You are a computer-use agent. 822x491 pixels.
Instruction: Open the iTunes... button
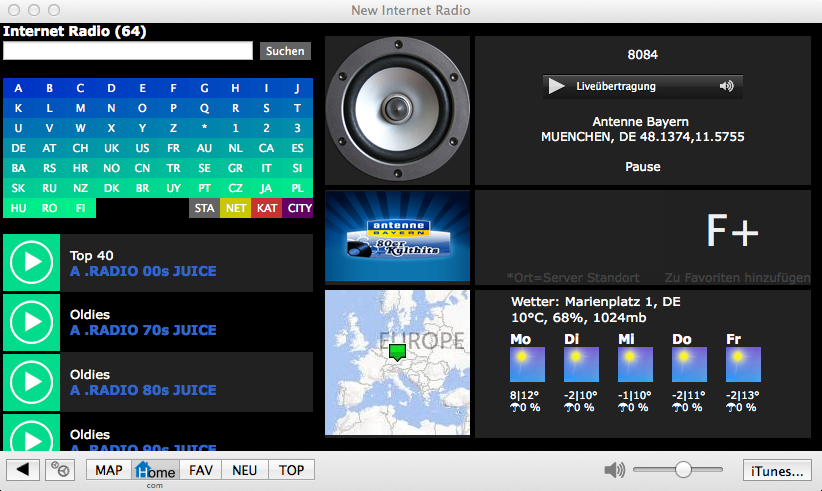[x=777, y=470]
